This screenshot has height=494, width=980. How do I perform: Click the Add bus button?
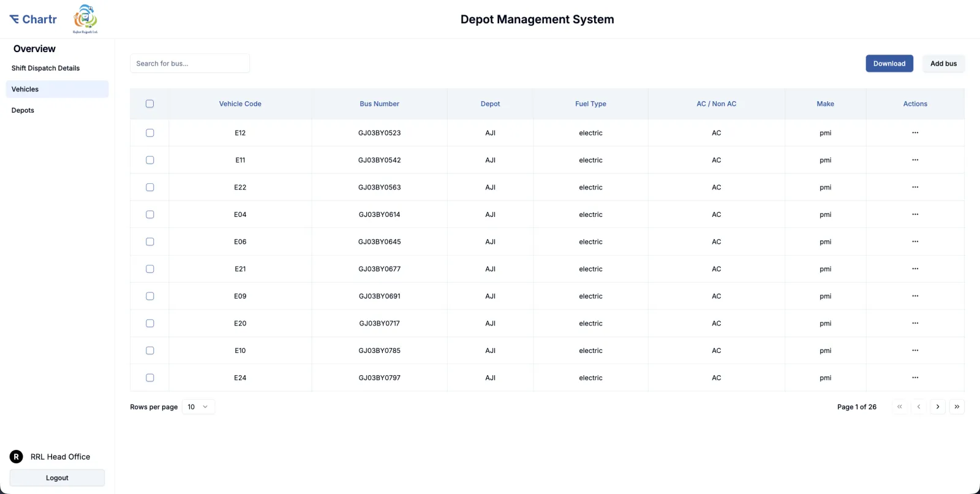point(943,64)
